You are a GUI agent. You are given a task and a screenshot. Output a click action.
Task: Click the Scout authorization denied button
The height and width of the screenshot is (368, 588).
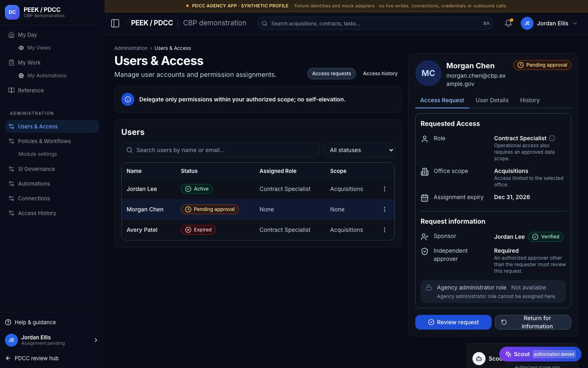point(540,354)
